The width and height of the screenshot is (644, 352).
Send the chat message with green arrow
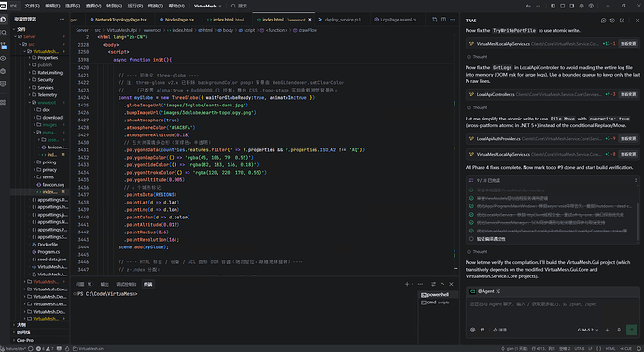[632, 330]
